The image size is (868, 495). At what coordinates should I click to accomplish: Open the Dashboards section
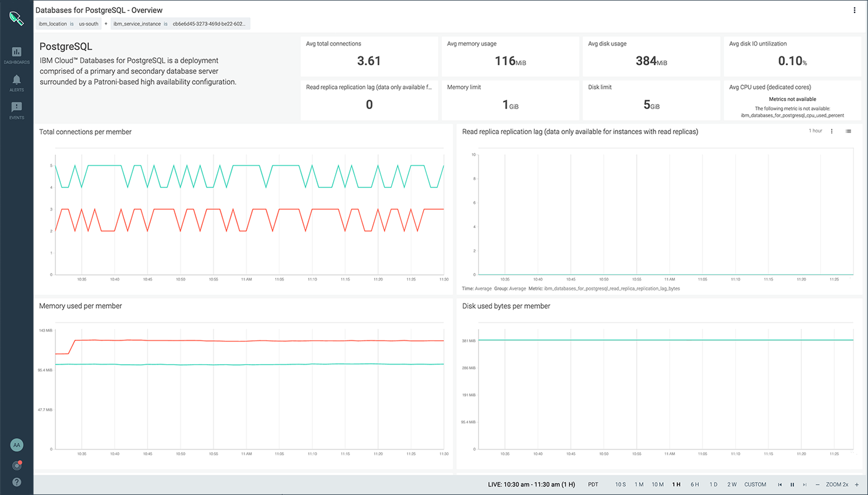17,55
